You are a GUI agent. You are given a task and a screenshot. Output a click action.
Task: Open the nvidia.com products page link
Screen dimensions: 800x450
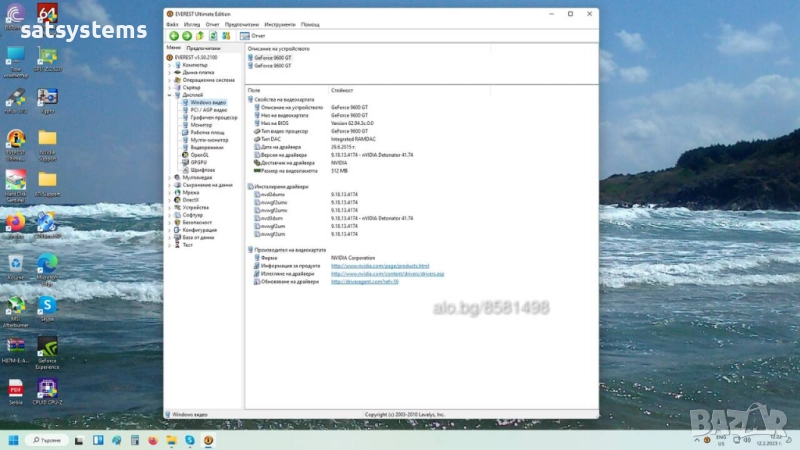(x=380, y=266)
